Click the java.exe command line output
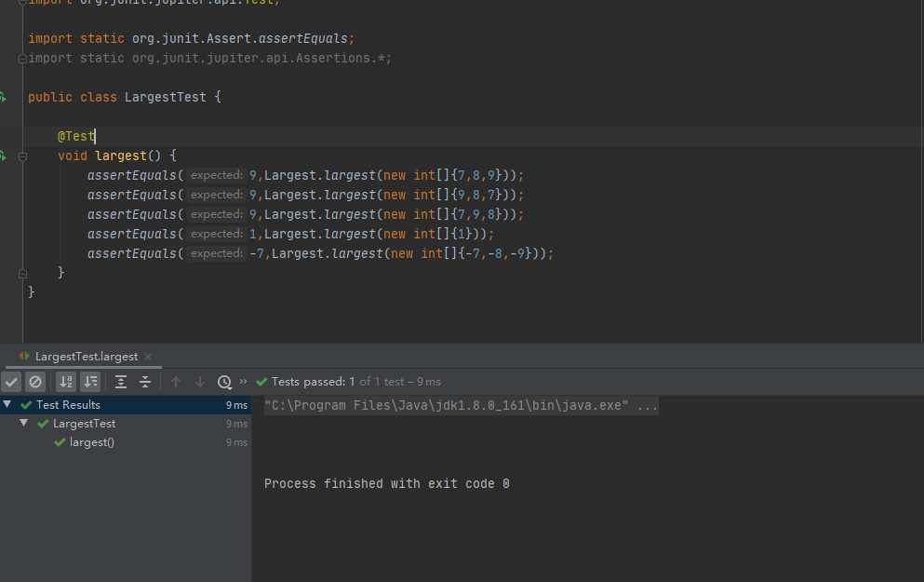 [461, 406]
